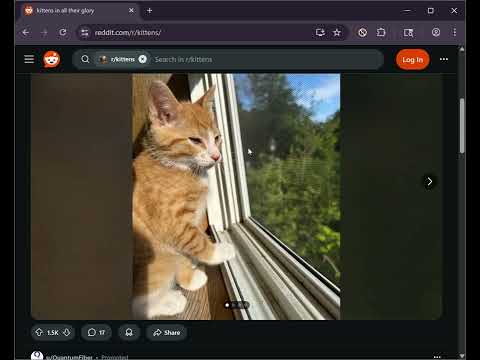Open the 17 comments

click(96, 332)
